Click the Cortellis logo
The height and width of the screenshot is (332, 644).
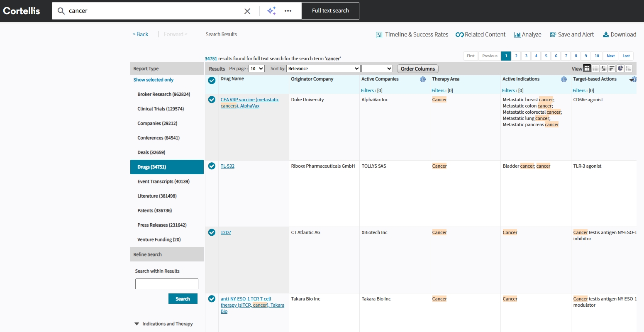[x=22, y=11]
